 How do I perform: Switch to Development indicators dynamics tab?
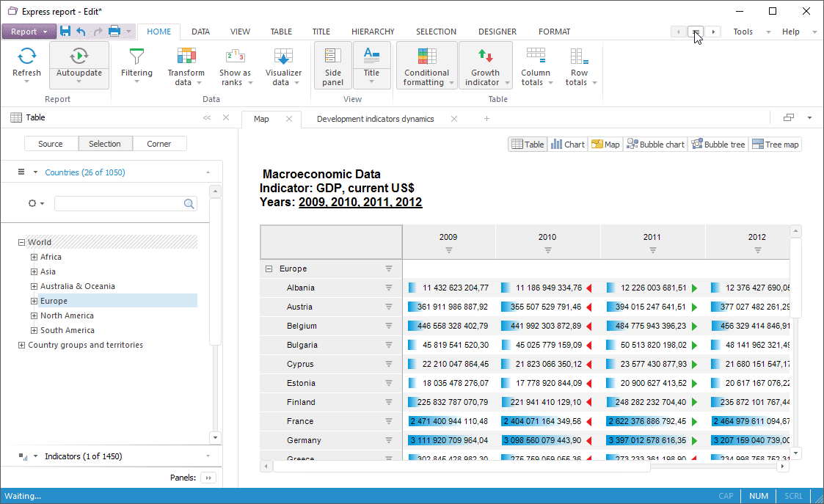coord(375,119)
